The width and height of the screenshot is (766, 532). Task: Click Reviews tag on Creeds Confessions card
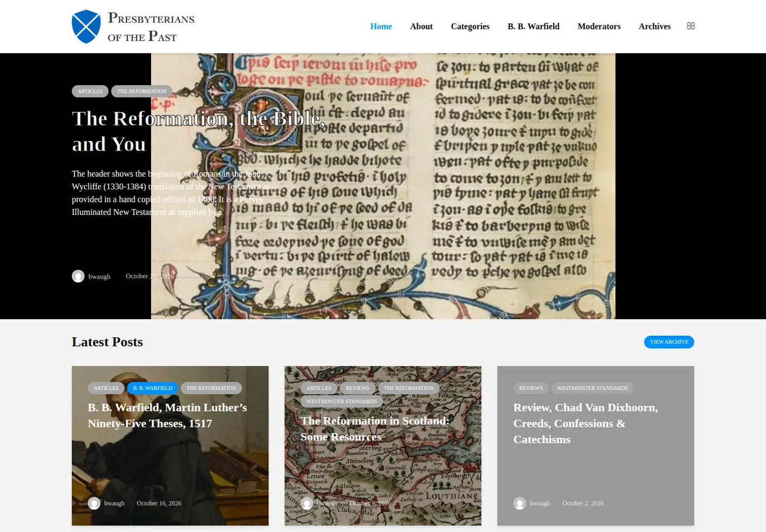tap(531, 388)
